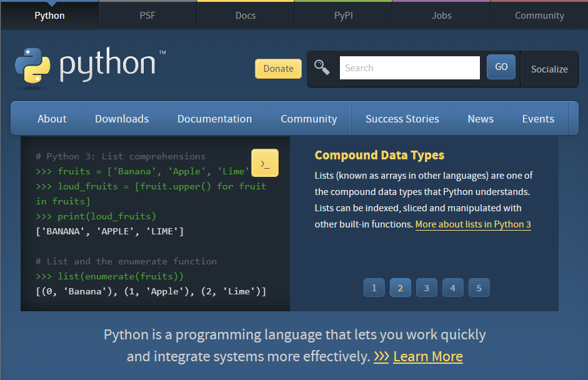Open the Documentation navigation menu
Viewport: 588px width, 380px height.
click(214, 119)
